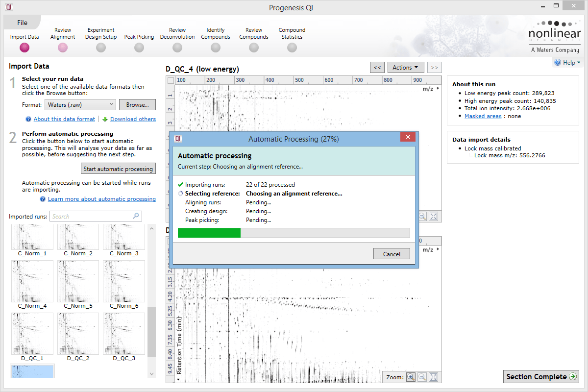Cancel the automatic processing

pos(392,254)
